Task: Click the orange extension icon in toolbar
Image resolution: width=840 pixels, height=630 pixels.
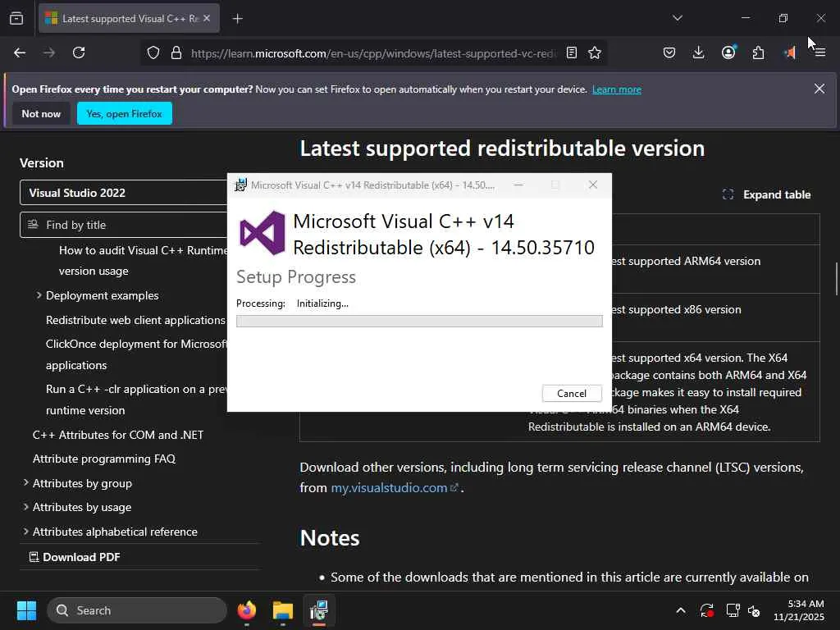Action: (789, 52)
